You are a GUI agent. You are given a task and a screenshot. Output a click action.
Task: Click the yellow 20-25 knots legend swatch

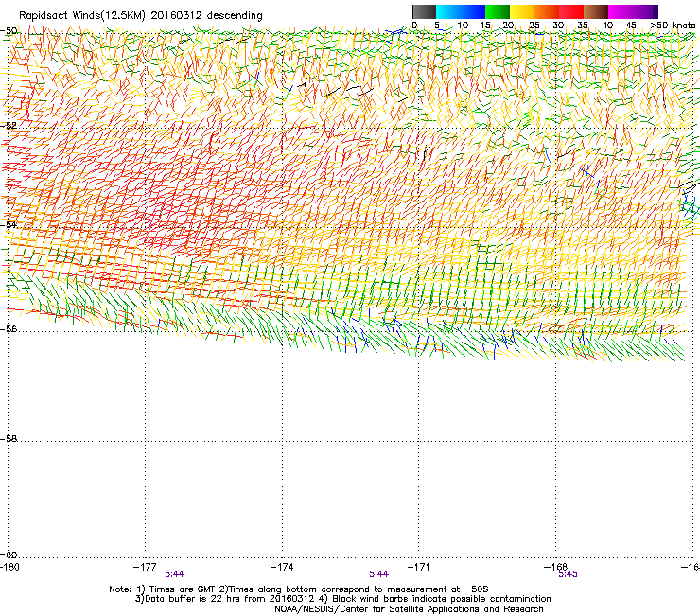click(522, 11)
